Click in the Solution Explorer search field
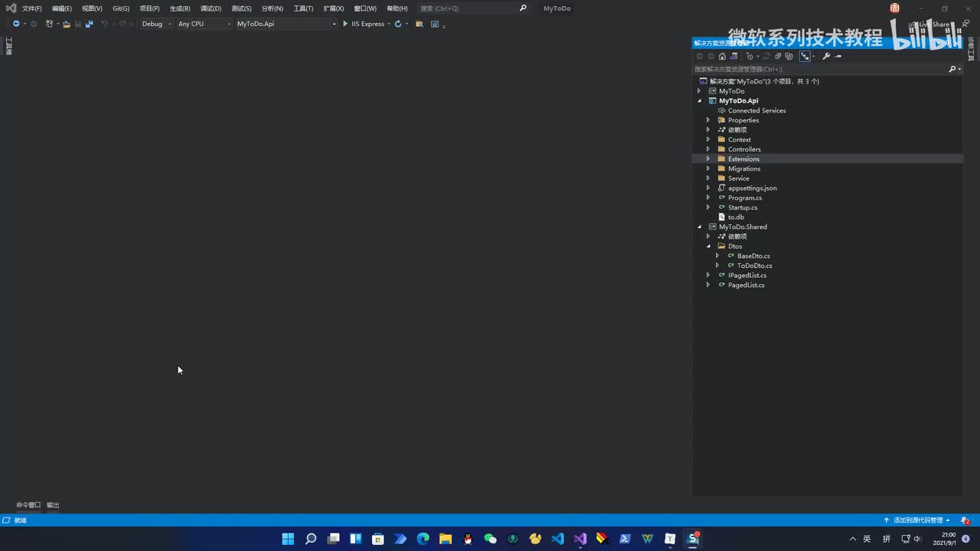 (x=820, y=69)
